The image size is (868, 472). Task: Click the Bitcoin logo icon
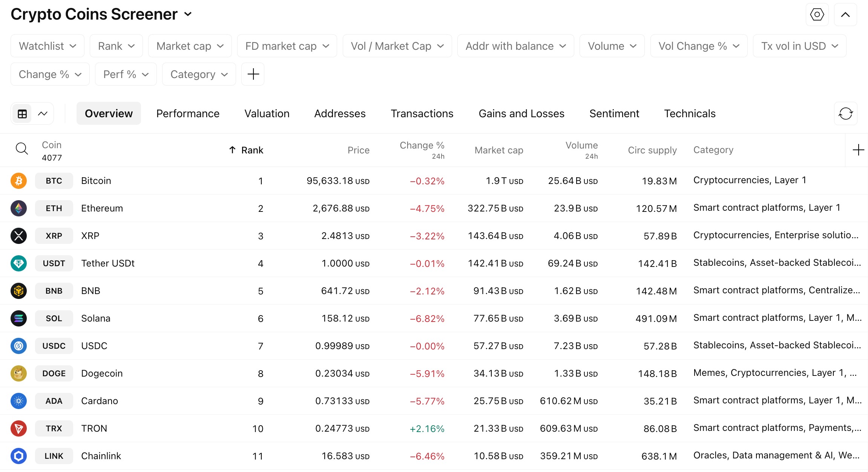[x=18, y=181]
